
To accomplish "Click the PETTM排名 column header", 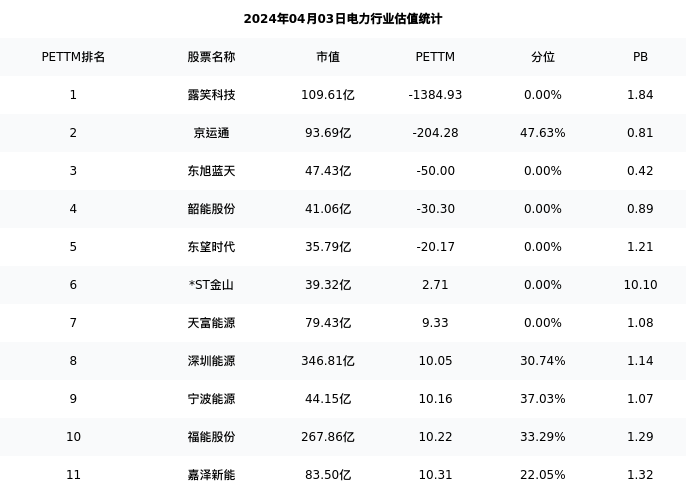I will pos(73,57).
